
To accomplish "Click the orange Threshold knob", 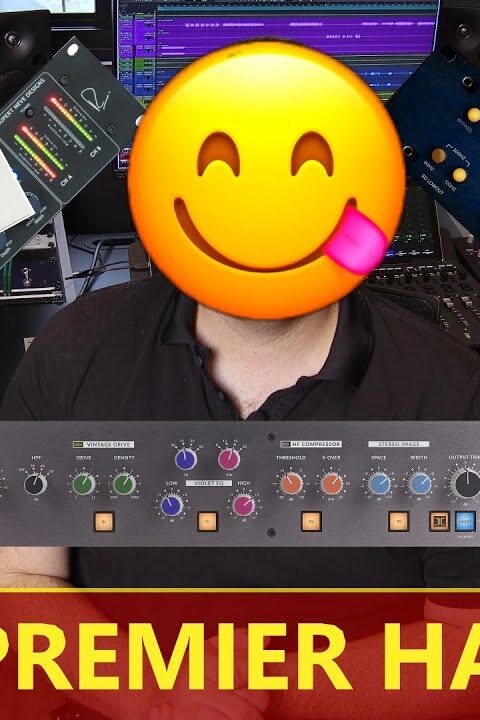I will tap(291, 484).
